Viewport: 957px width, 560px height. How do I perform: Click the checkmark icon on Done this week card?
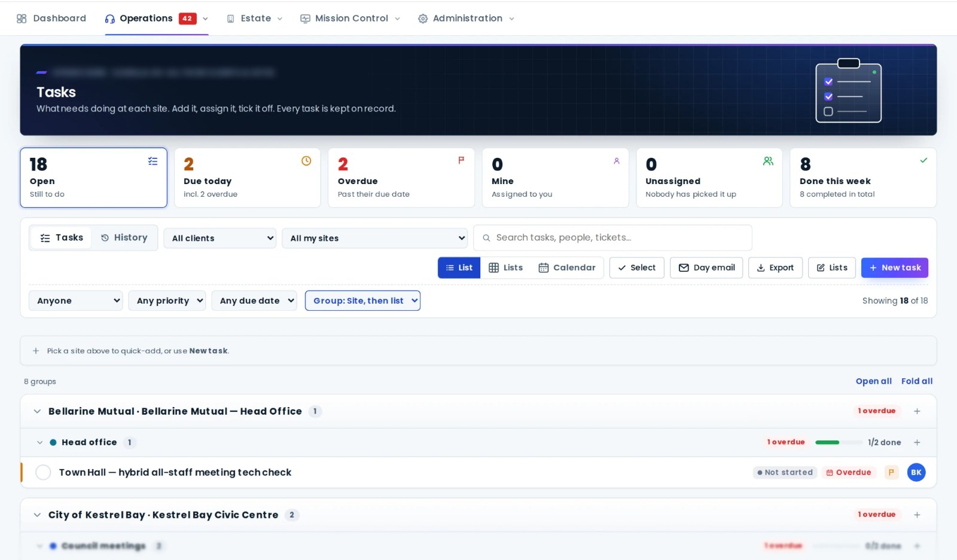pyautogui.click(x=924, y=160)
